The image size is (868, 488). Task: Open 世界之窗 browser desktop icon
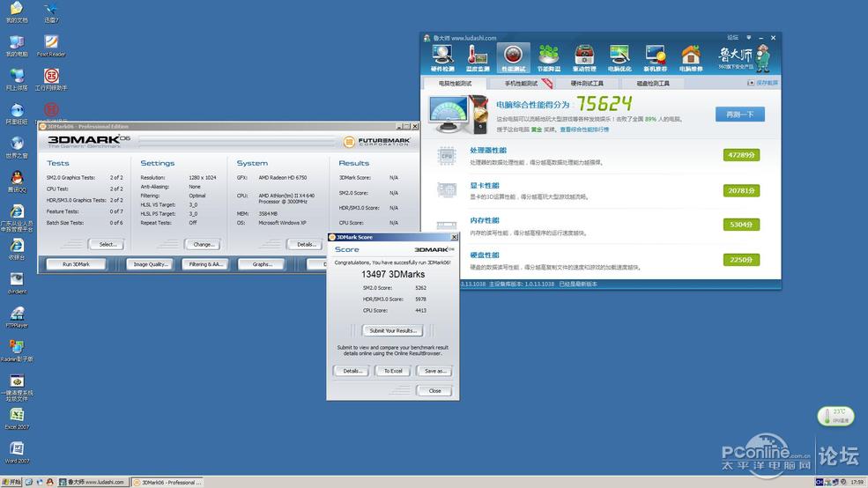[x=17, y=148]
